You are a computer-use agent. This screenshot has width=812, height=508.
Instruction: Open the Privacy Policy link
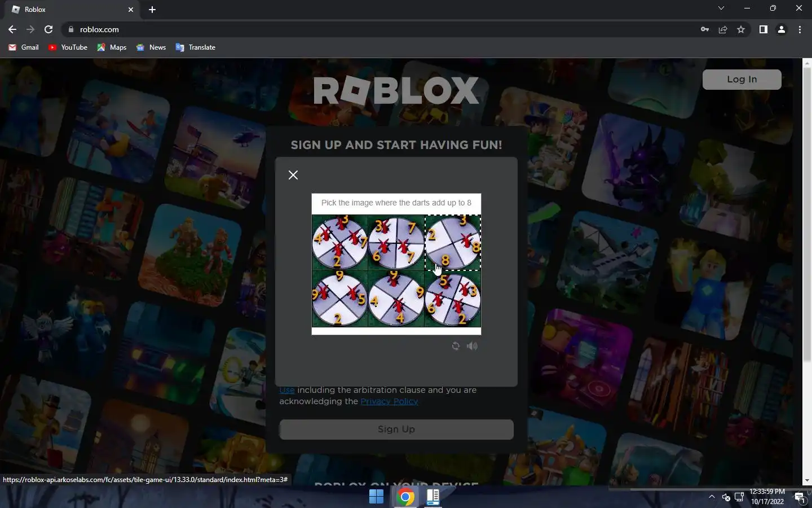(389, 401)
